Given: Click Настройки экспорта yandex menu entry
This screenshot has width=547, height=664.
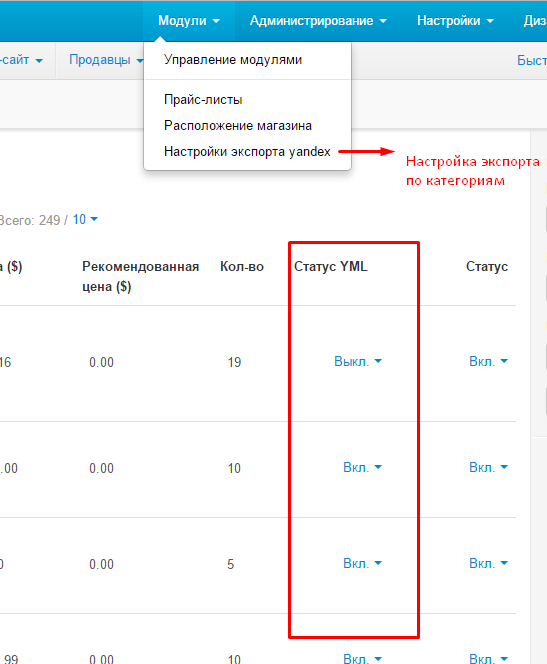Looking at the screenshot, I should point(247,151).
